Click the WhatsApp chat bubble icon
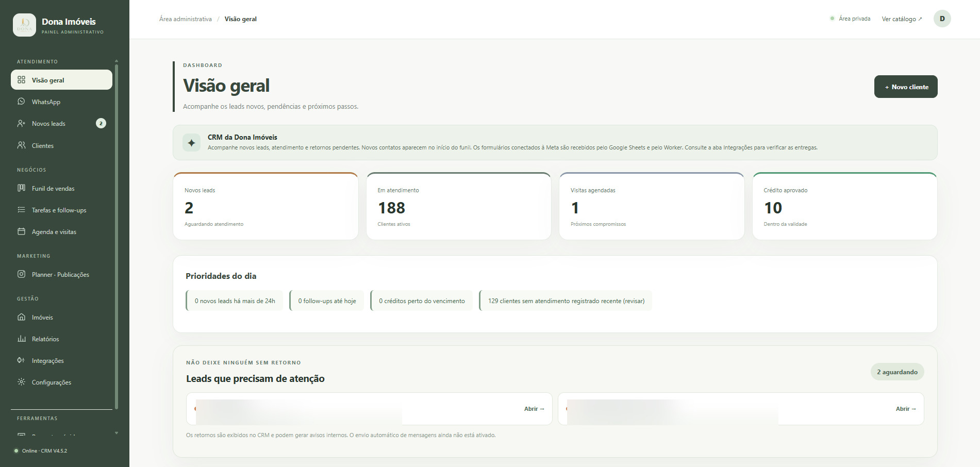The height and width of the screenshot is (467, 980). 21,102
